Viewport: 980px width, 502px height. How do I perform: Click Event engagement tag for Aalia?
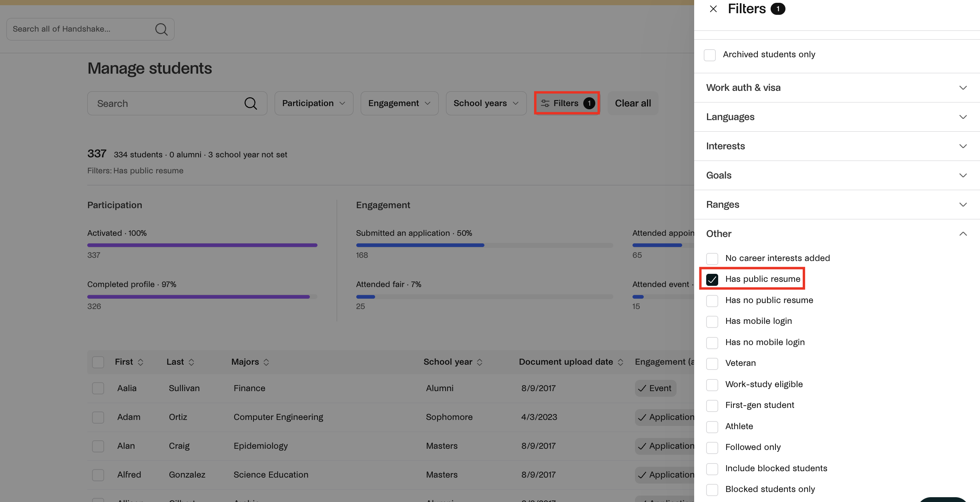[655, 388]
